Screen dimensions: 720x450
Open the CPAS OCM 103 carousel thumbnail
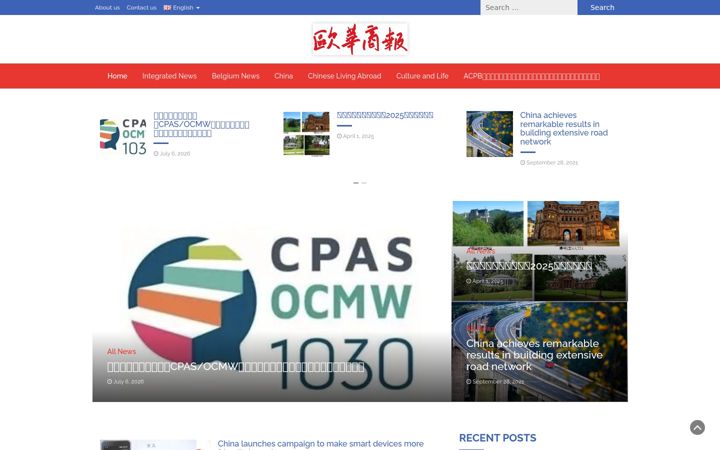pyautogui.click(x=123, y=134)
